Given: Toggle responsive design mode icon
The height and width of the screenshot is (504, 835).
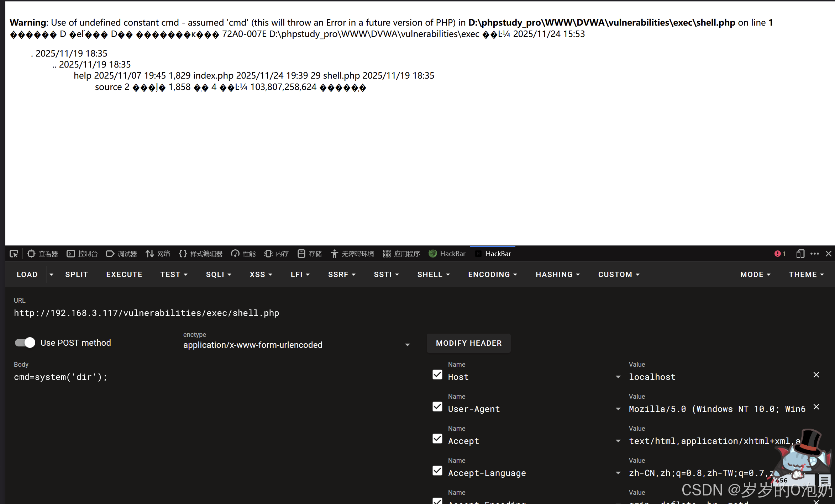Looking at the screenshot, I should [x=800, y=254].
